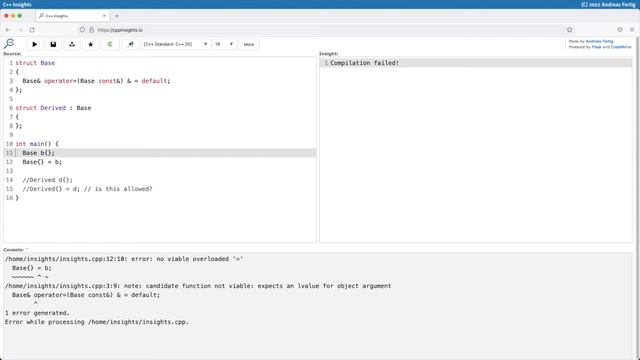Open the CodeMirror link
The image size is (640, 360).
pyautogui.click(x=621, y=47)
